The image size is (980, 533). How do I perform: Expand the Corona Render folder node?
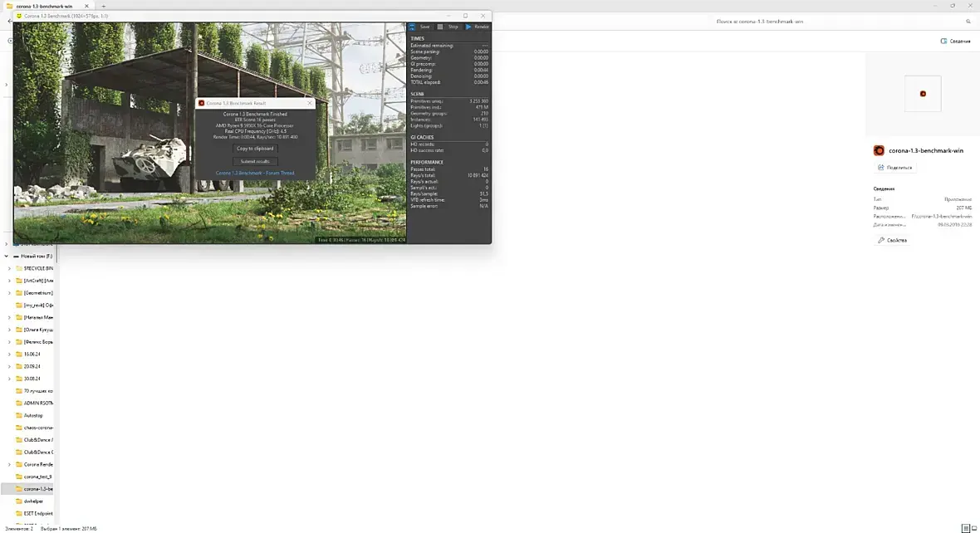9,464
